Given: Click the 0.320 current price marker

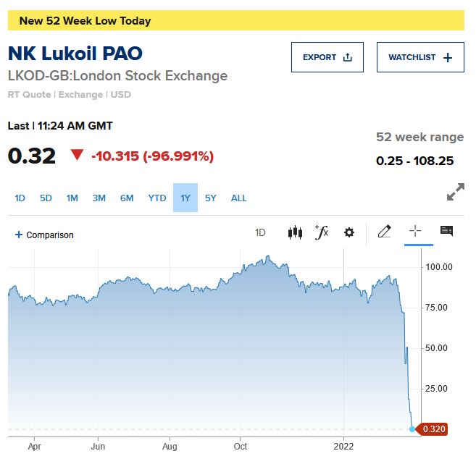Looking at the screenshot, I should click(433, 429).
